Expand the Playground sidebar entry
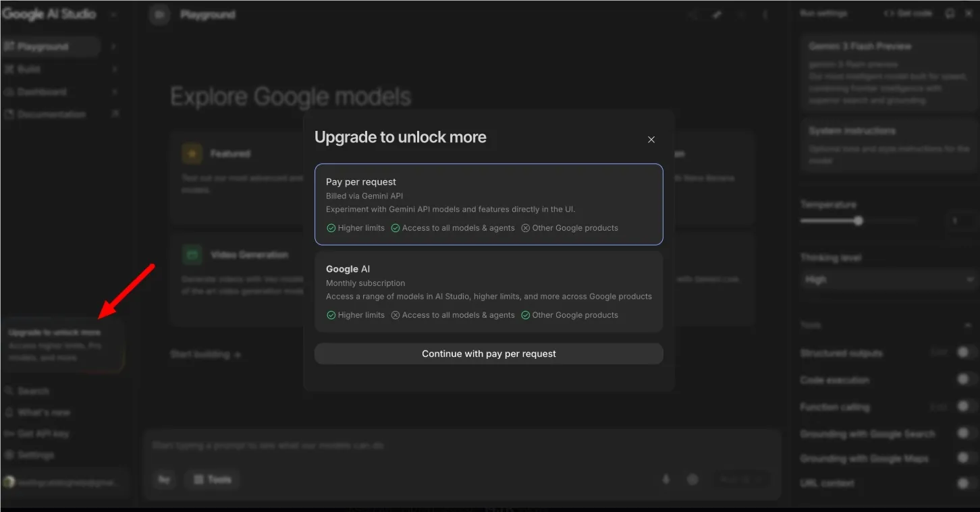This screenshot has height=512, width=980. (x=113, y=47)
